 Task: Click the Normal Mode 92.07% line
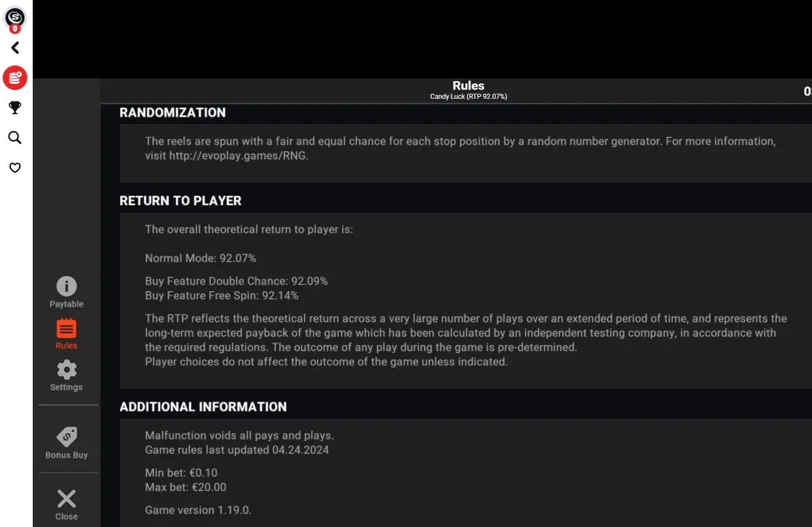click(200, 258)
